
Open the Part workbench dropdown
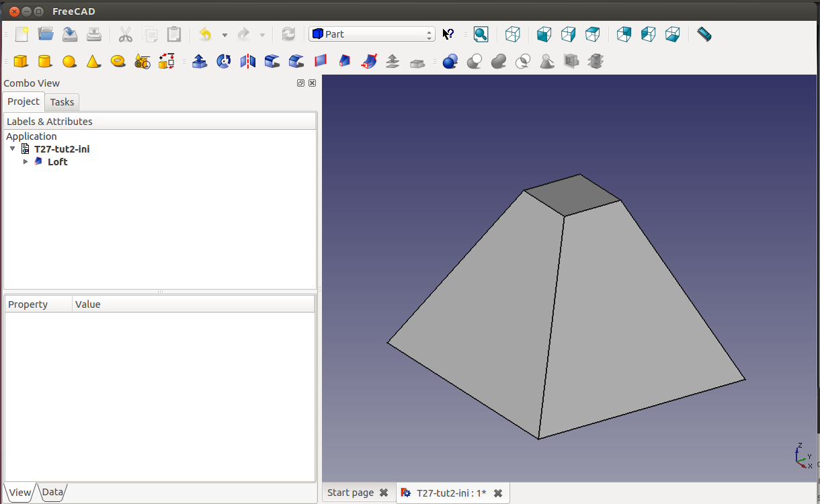[372, 34]
